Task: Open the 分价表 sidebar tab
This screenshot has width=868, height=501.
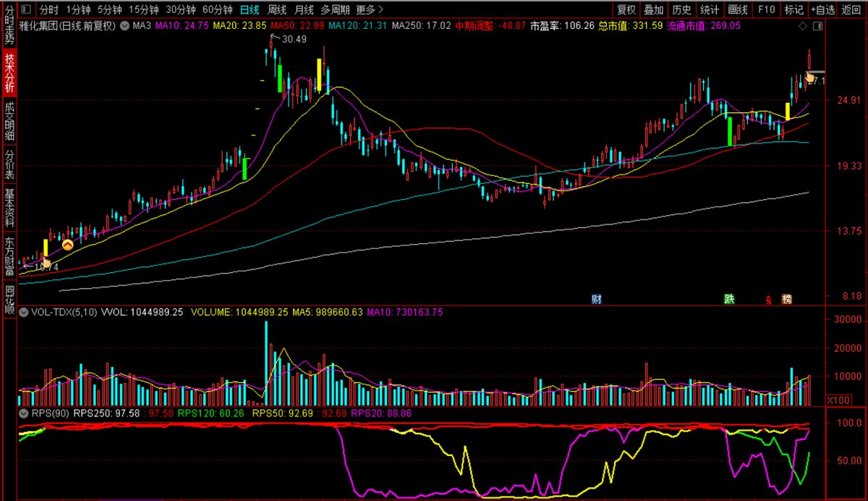Action: (x=9, y=164)
